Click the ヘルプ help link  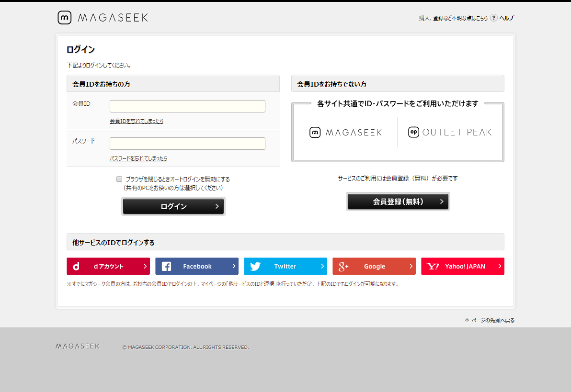click(x=506, y=18)
